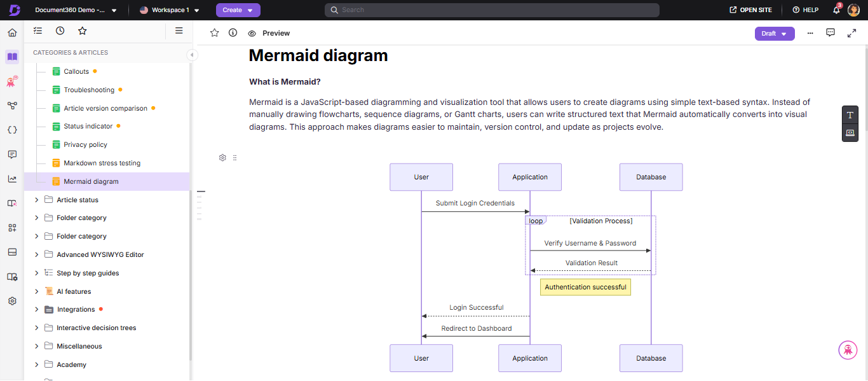The image size is (868, 381).
Task: Open the notifications bell
Action: [x=837, y=10]
